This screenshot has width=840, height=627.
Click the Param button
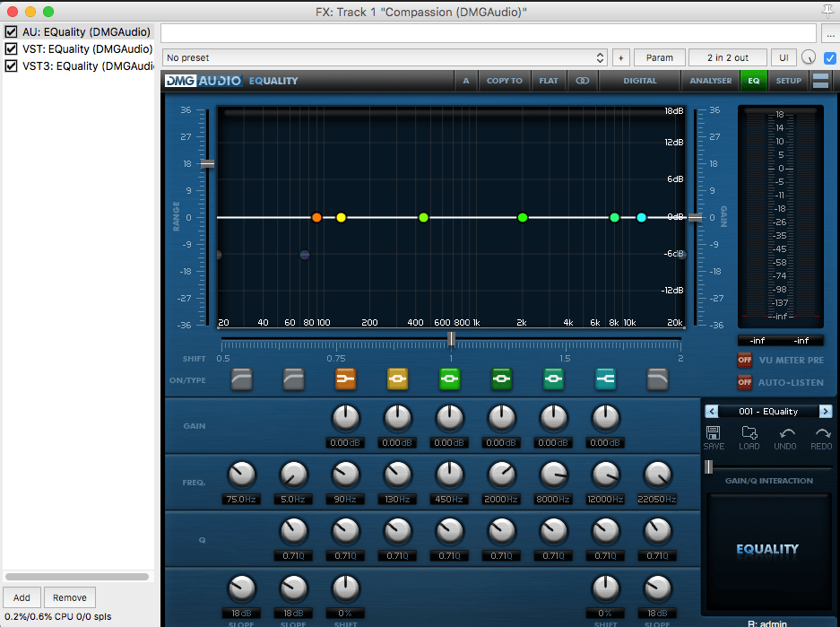coord(660,57)
